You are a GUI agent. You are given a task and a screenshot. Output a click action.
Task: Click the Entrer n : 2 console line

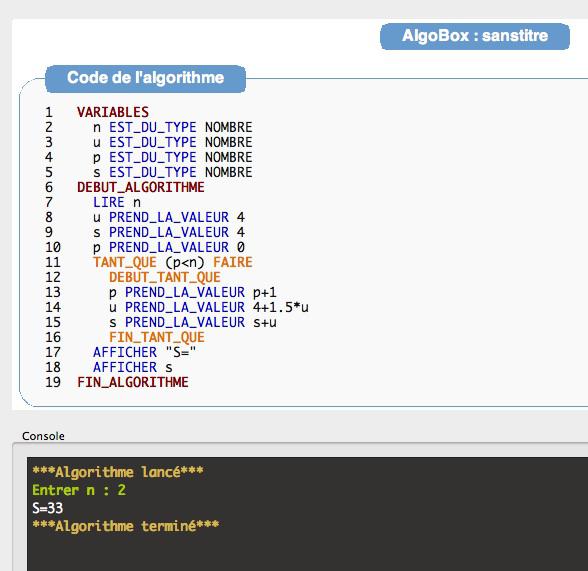click(79, 490)
